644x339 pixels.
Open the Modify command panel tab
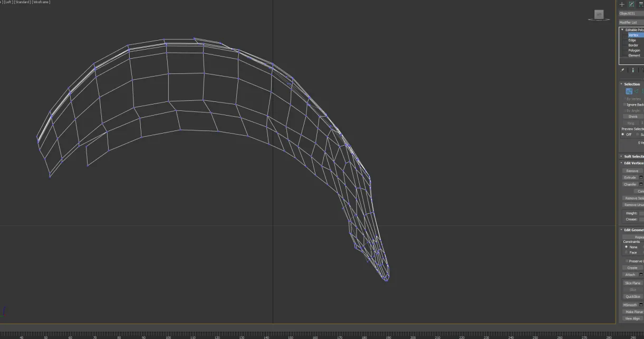tap(631, 4)
